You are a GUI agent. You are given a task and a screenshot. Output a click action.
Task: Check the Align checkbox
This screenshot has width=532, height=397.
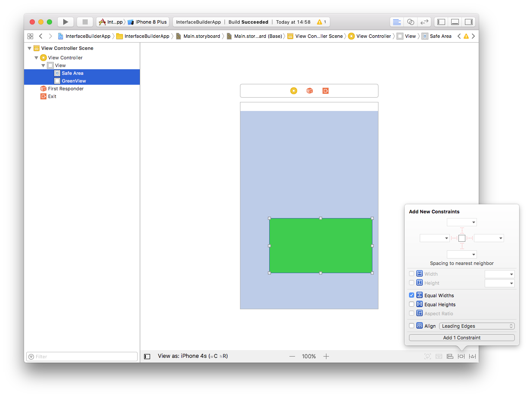[412, 326]
